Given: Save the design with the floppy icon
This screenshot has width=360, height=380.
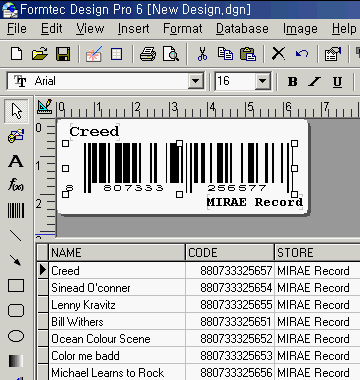Looking at the screenshot, I should [x=63, y=54].
